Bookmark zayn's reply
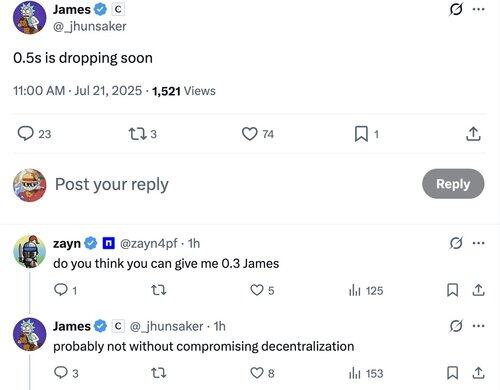The width and height of the screenshot is (500, 390). [452, 290]
